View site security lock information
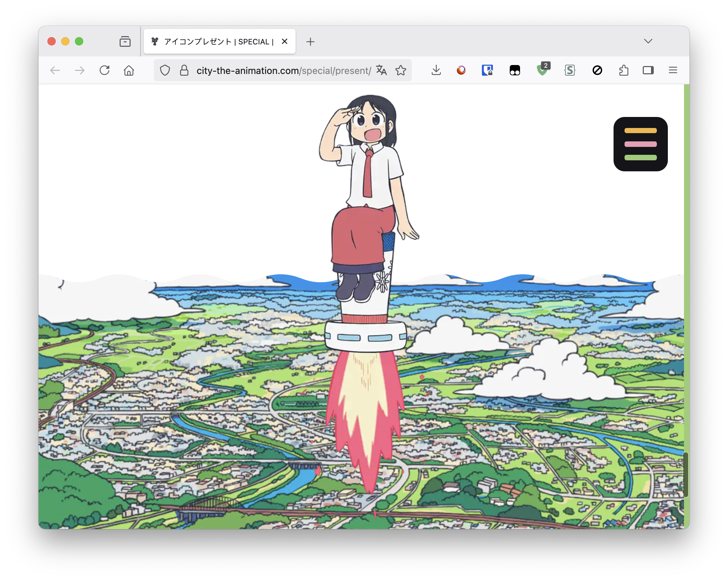Image resolution: width=728 pixels, height=580 pixels. (184, 71)
